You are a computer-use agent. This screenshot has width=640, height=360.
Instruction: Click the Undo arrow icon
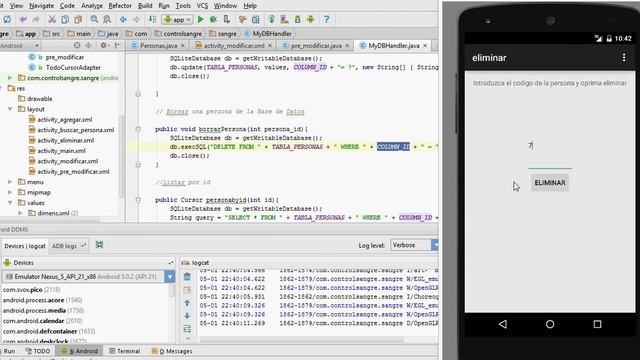(x=23, y=19)
